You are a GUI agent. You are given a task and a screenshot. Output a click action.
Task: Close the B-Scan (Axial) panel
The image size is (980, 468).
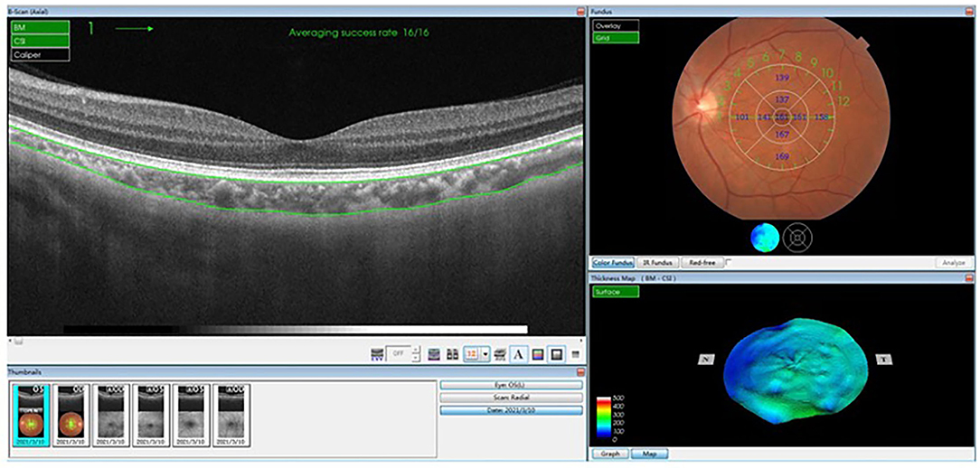[581, 11]
